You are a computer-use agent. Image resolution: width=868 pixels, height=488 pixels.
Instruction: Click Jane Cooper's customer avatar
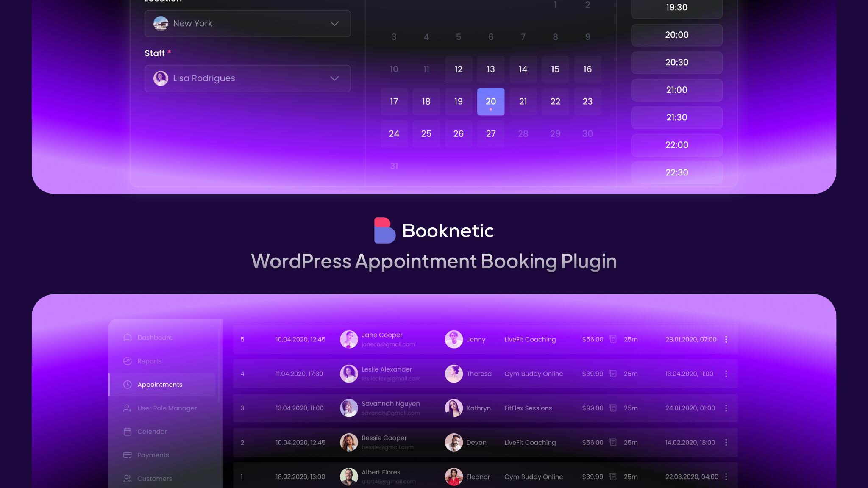[349, 339]
